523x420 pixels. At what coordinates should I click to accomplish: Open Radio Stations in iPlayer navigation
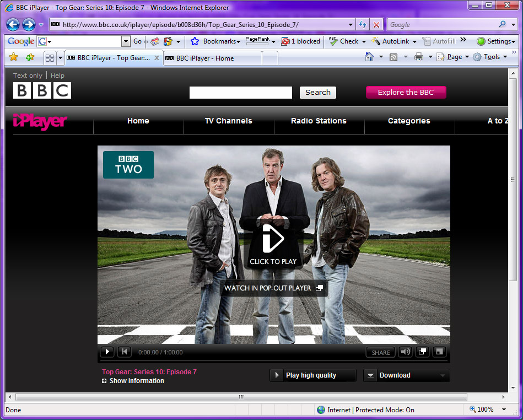(x=319, y=121)
